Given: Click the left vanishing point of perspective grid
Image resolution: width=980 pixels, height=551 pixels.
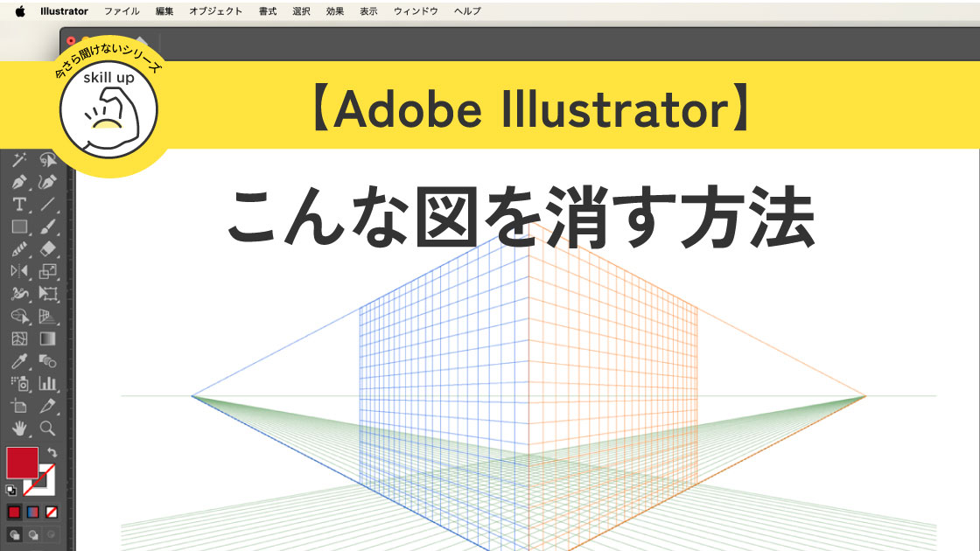Looking at the screenshot, I should [192, 396].
